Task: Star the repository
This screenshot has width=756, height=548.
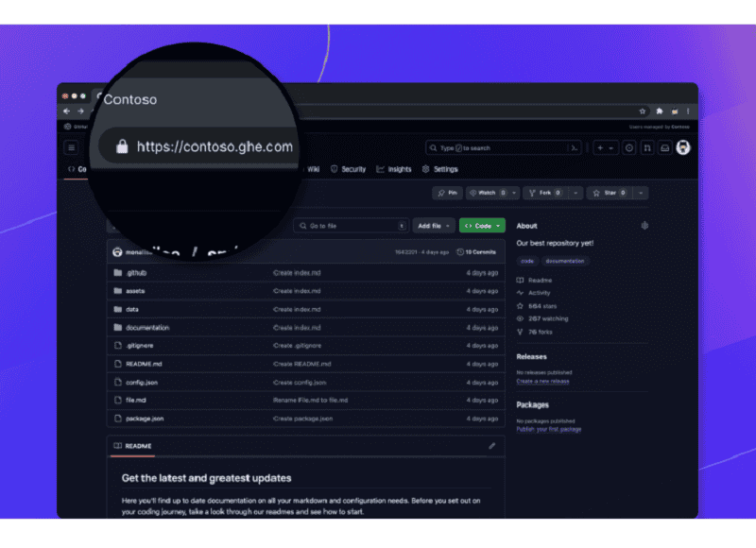Action: pyautogui.click(x=609, y=193)
